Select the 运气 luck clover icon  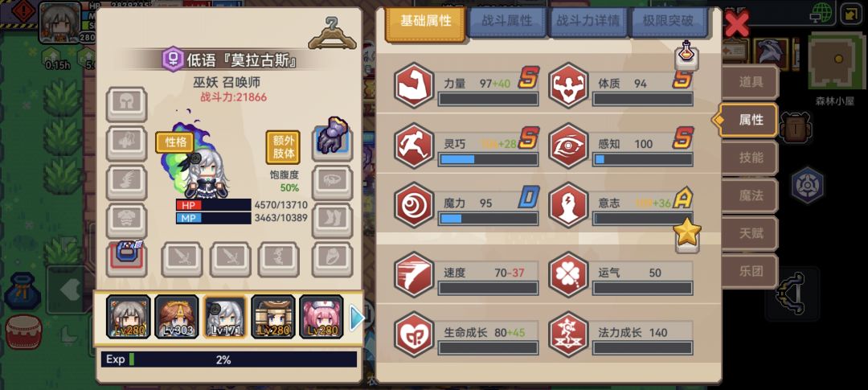pos(568,275)
